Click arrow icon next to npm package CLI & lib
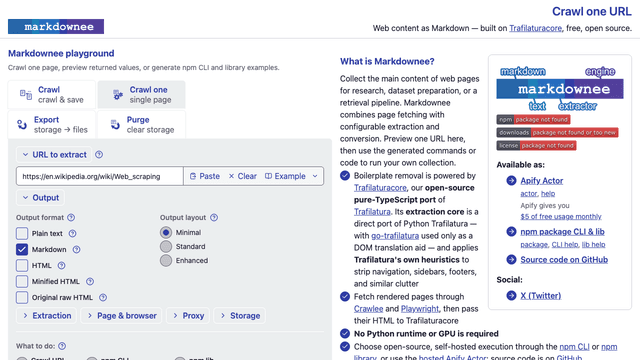640x360 pixels. tap(511, 231)
